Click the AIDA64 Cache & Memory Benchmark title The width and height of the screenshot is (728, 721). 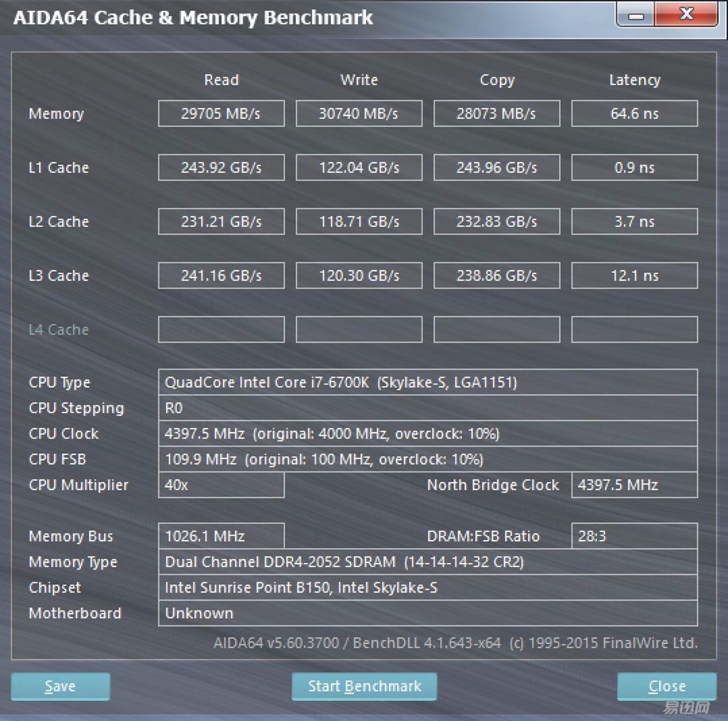tap(193, 18)
